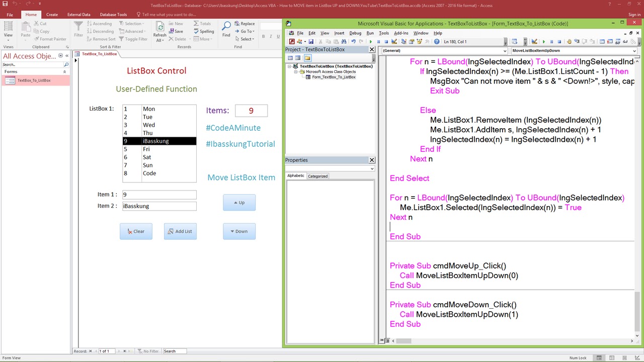Click the No Filter indicator in record navigator
The height and width of the screenshot is (362, 644).
coord(148,351)
